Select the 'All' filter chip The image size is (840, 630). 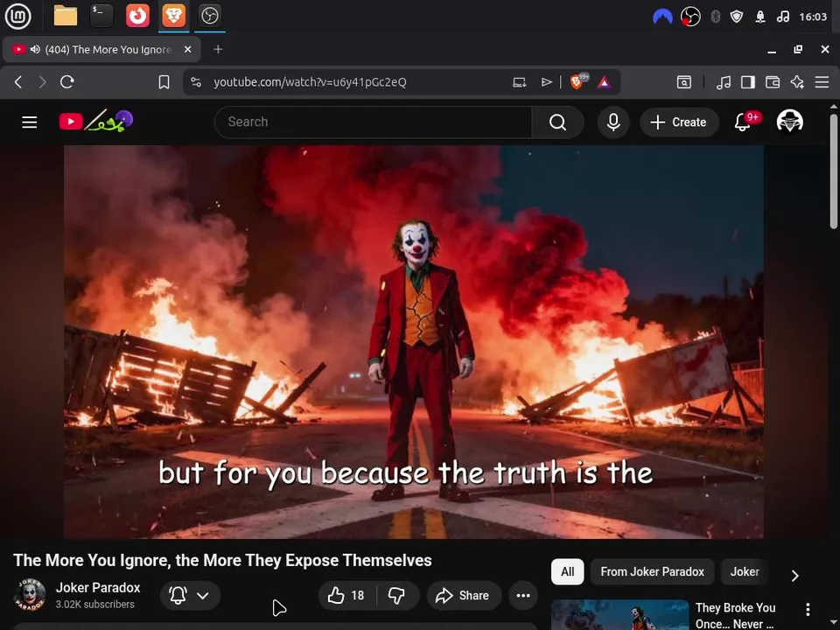(567, 571)
